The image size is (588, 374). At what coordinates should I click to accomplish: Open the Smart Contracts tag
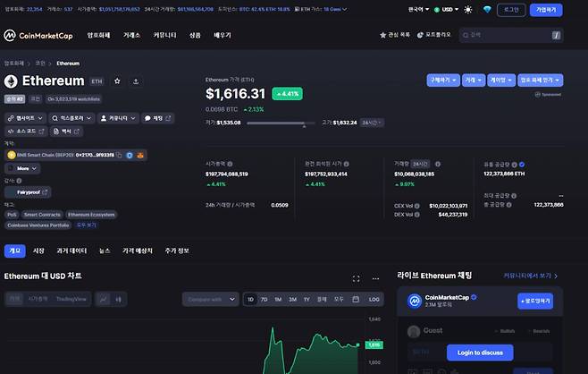click(42, 215)
